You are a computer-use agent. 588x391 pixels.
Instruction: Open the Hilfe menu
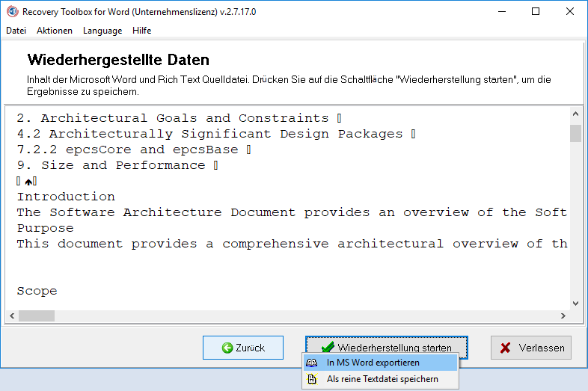141,31
